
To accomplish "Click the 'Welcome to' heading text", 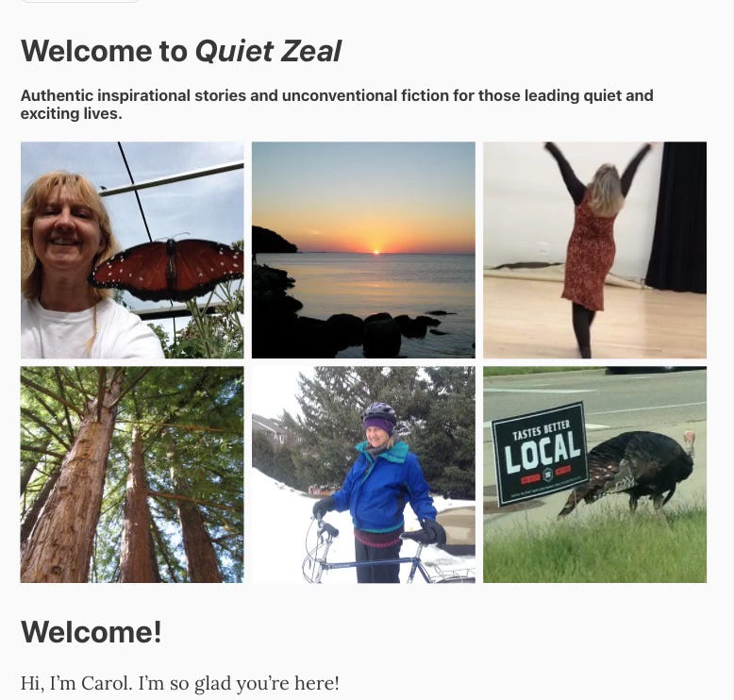I will 104,51.
